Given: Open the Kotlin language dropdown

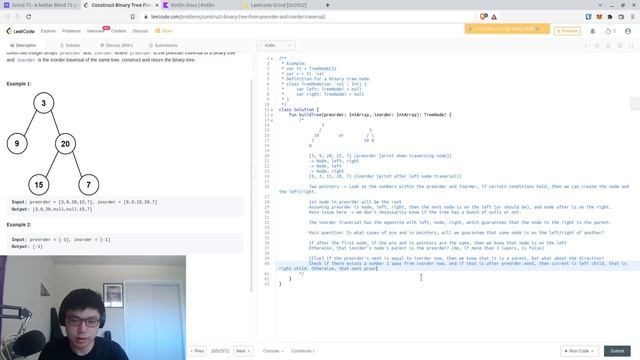Looking at the screenshot, I should [x=276, y=45].
